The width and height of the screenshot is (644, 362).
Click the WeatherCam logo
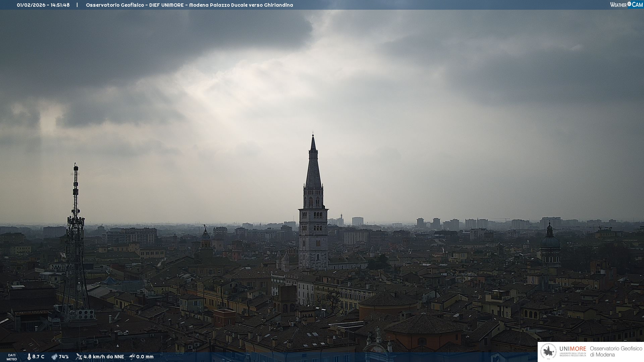(x=626, y=5)
